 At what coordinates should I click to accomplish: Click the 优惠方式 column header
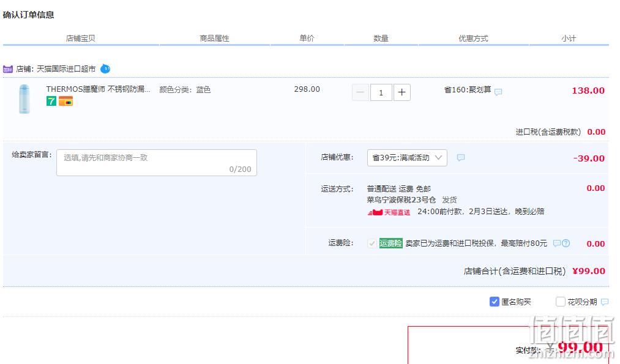[x=473, y=39]
